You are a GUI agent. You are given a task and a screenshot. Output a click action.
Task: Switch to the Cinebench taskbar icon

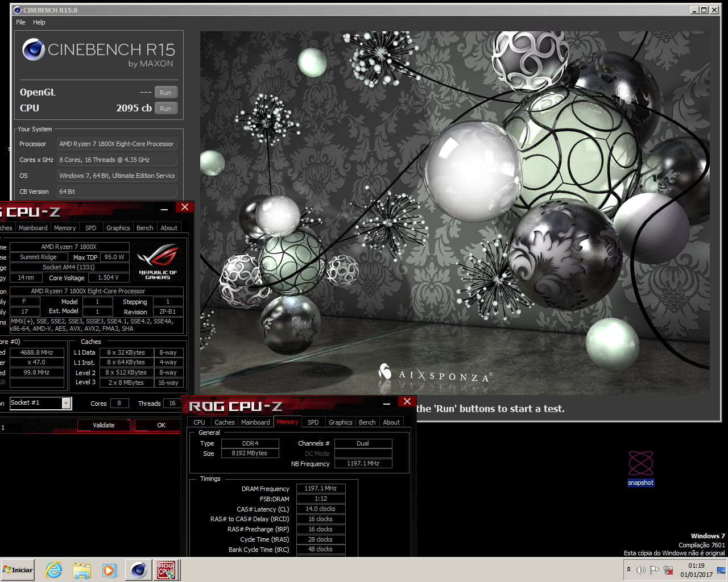point(138,569)
